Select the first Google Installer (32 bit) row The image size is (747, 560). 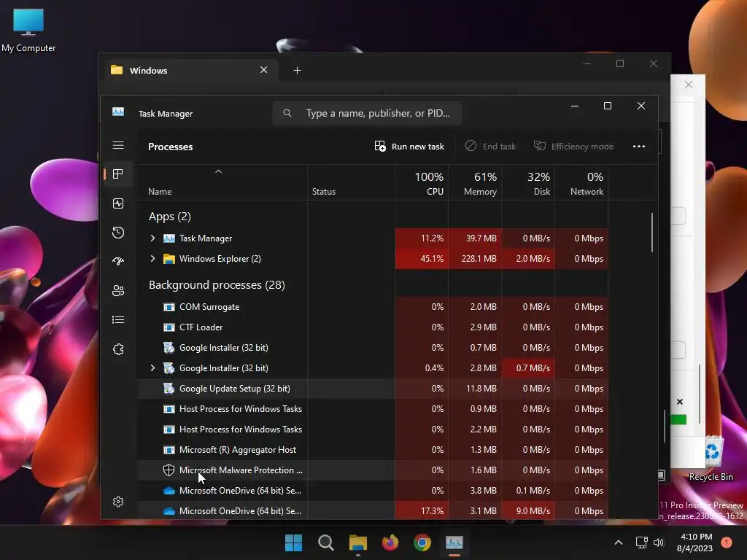[373, 348]
